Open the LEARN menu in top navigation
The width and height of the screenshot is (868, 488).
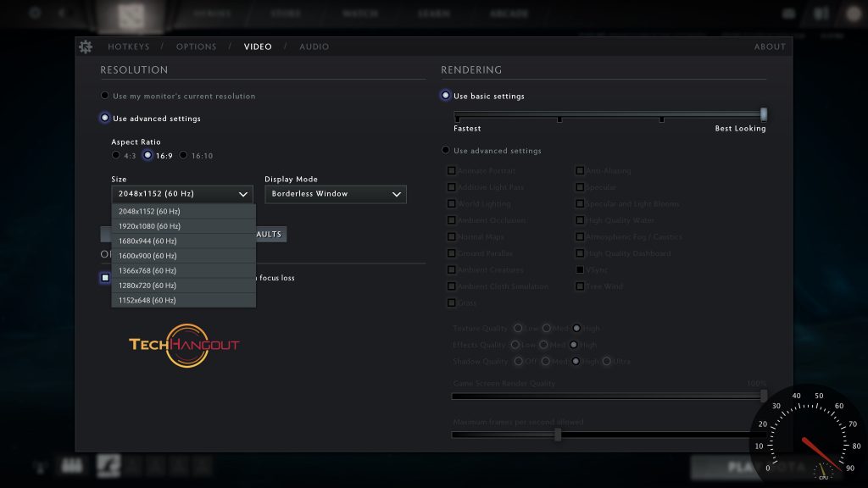pos(434,14)
